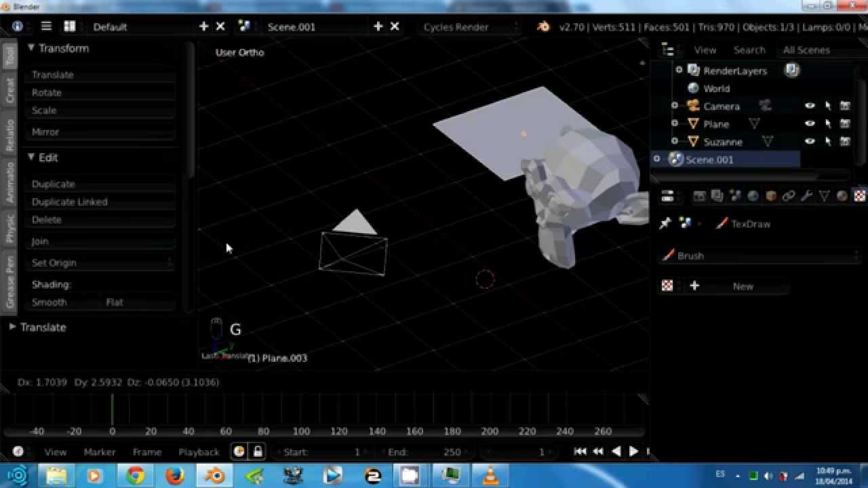The width and height of the screenshot is (868, 488).
Task: Open the Constraints properties chain icon
Action: (789, 196)
